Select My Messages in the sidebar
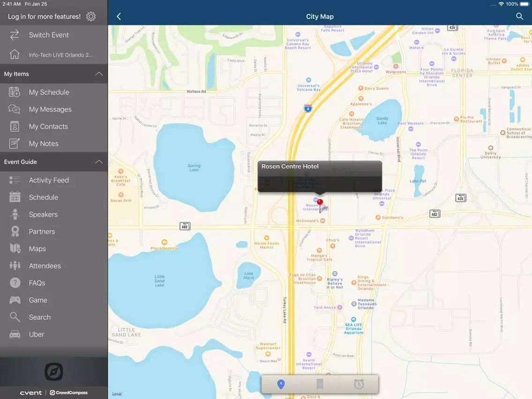 pyautogui.click(x=54, y=109)
